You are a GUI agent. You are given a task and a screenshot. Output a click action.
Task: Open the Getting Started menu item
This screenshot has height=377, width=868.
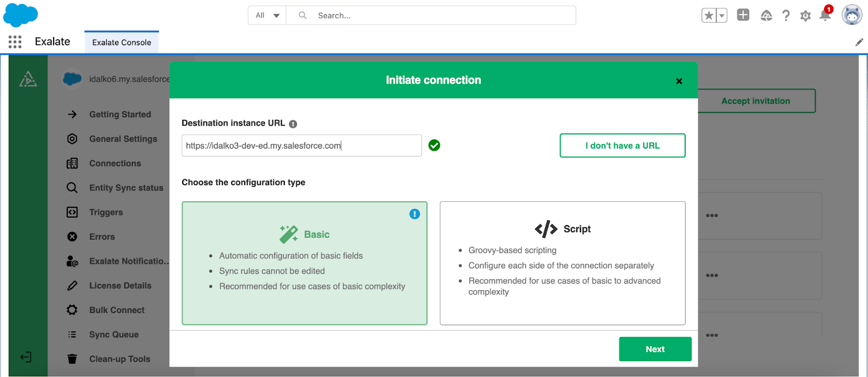(x=120, y=114)
